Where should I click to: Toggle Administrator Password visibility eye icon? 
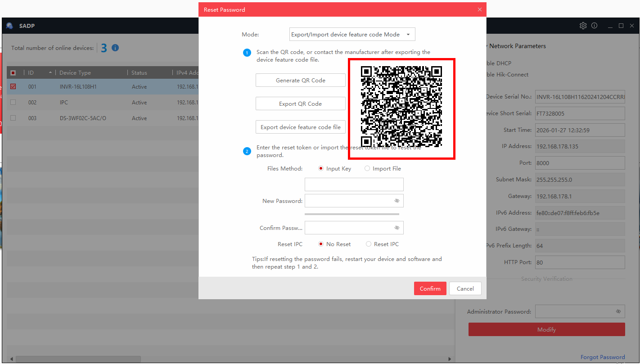coord(618,311)
